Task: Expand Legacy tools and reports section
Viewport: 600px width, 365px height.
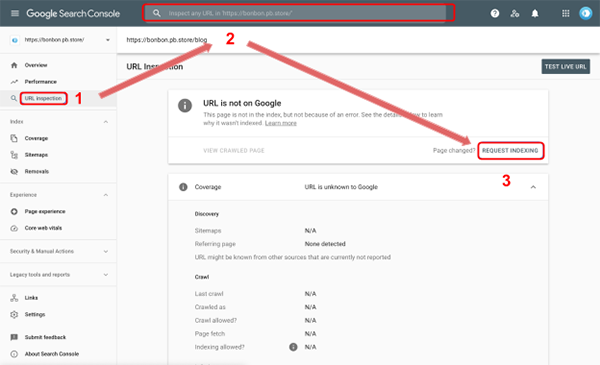Action: tap(106, 275)
